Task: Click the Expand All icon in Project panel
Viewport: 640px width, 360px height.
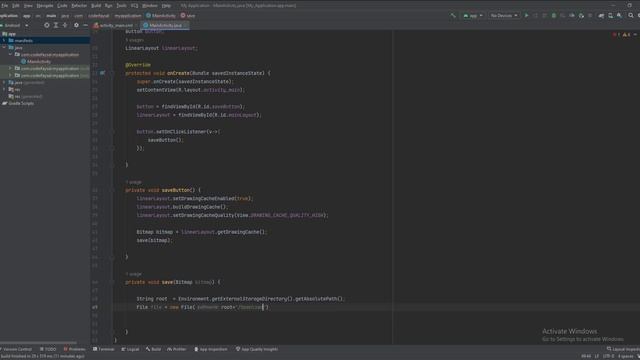Action: point(56,25)
